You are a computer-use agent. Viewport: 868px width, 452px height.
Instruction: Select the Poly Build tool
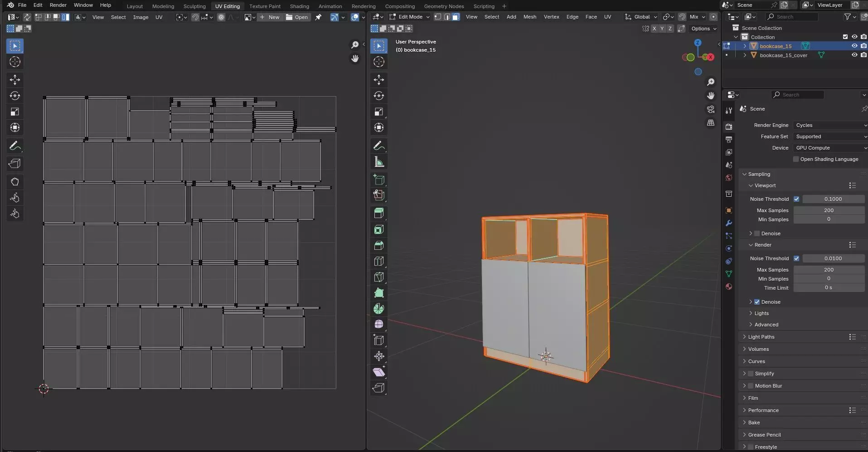click(379, 293)
